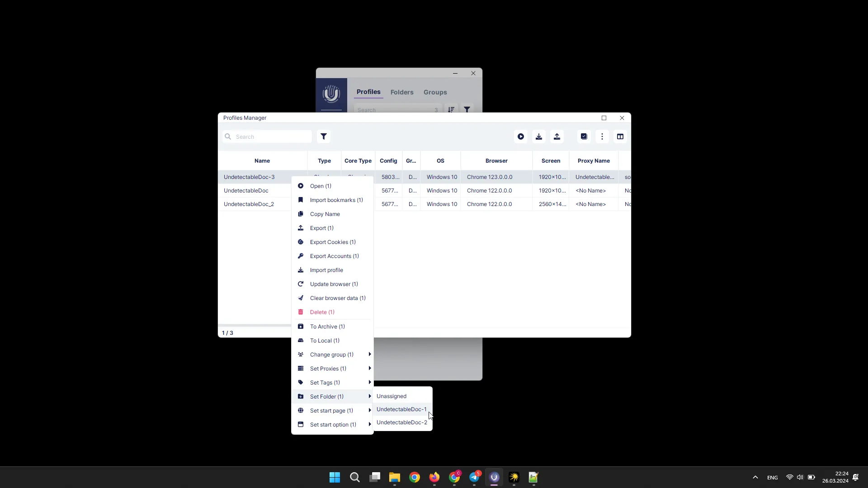Click the Profiles Manager search field
Screen dimensions: 868x488
pyautogui.click(x=267, y=136)
